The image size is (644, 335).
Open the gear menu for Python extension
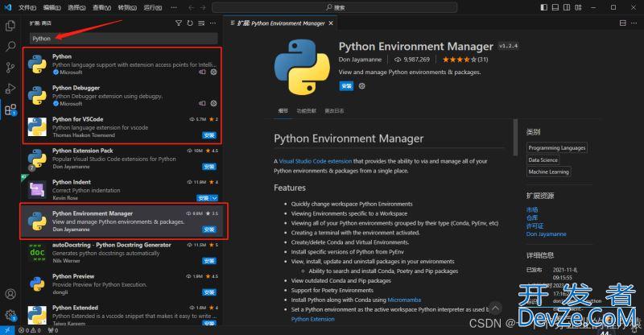pyautogui.click(x=213, y=72)
